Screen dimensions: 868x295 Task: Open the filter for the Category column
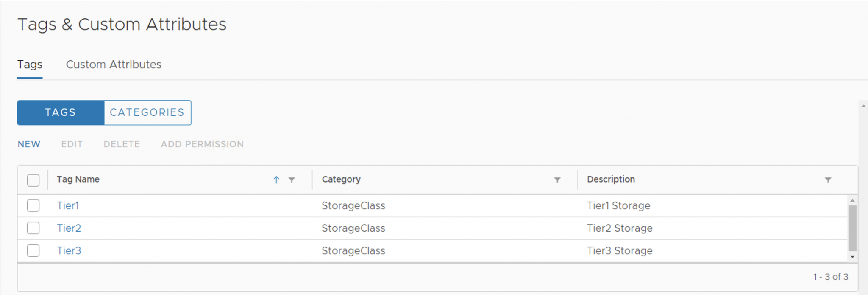coord(557,180)
